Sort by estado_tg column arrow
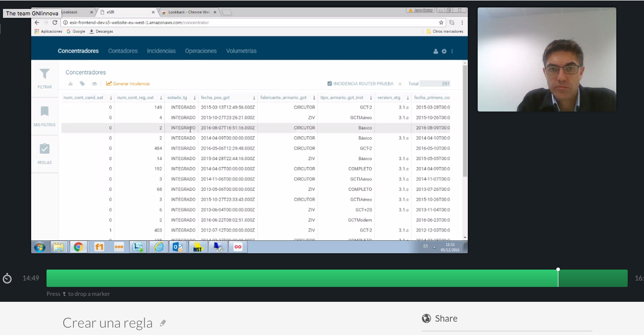This screenshot has height=336, width=644. (195, 98)
